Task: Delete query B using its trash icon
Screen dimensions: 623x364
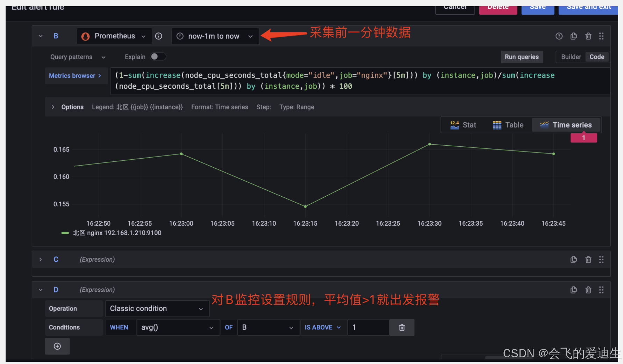Action: pos(588,36)
